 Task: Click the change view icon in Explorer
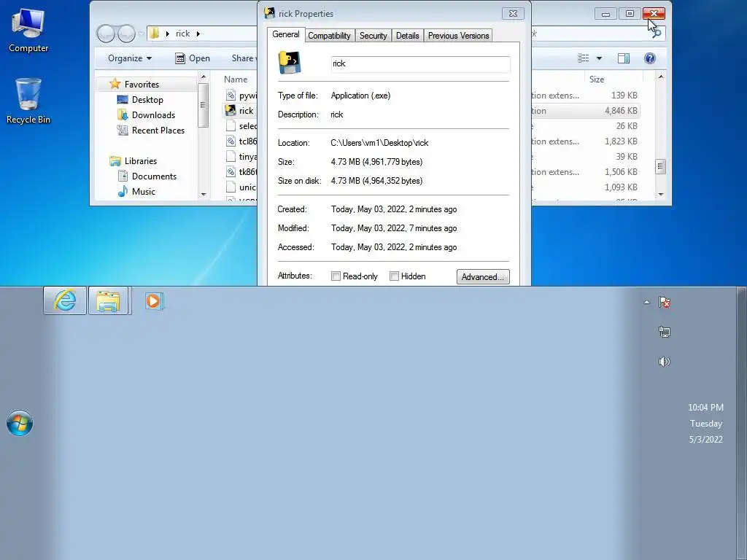point(583,58)
